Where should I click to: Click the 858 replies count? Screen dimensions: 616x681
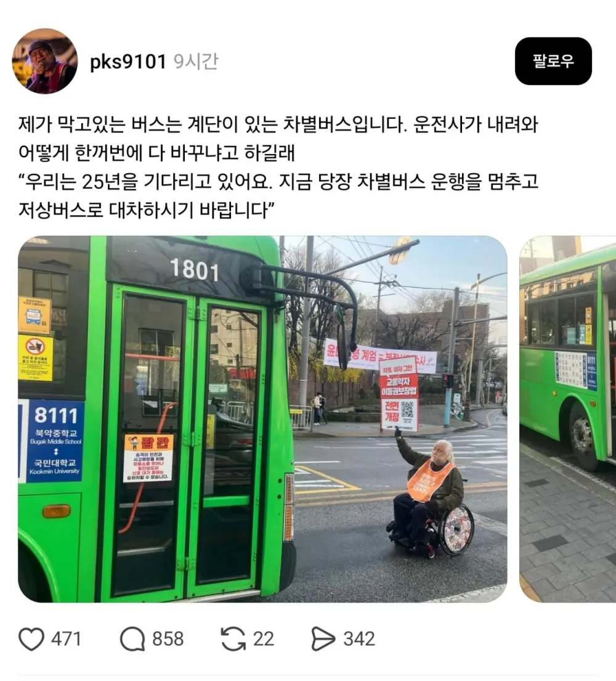pos(168,639)
